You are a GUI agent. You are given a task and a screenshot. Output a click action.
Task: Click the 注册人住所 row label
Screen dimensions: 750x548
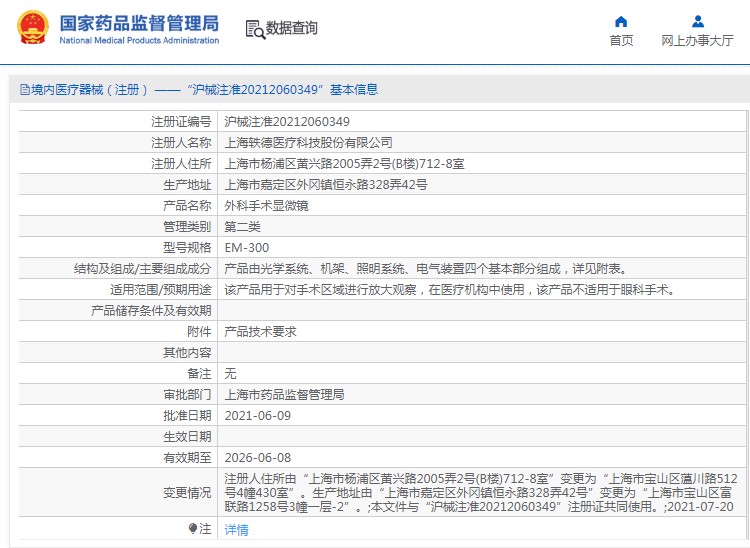pyautogui.click(x=181, y=164)
